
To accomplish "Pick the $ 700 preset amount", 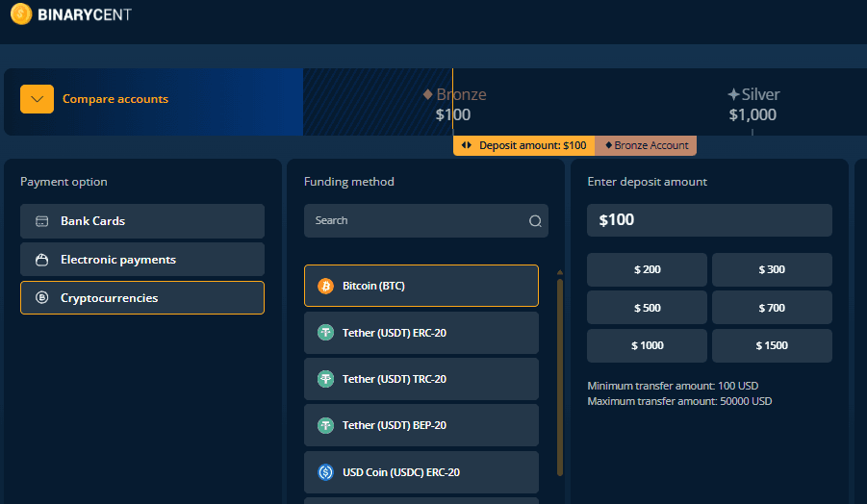I will [772, 307].
